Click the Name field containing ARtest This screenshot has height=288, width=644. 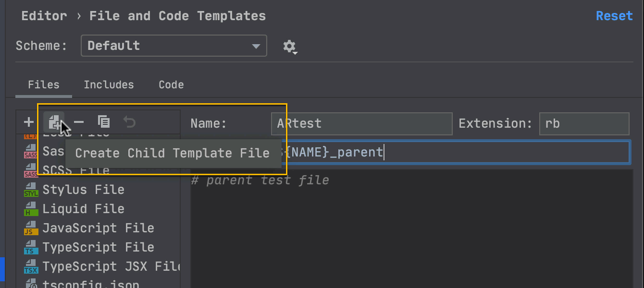pos(361,124)
